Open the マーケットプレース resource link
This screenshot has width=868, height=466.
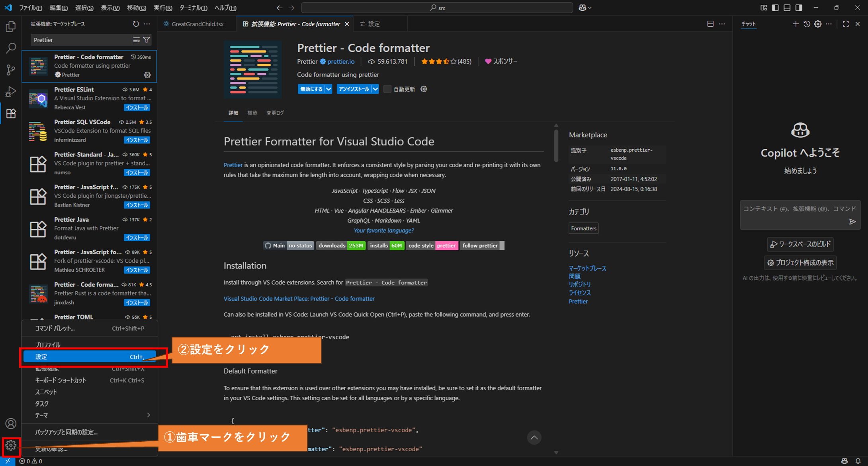tap(587, 268)
